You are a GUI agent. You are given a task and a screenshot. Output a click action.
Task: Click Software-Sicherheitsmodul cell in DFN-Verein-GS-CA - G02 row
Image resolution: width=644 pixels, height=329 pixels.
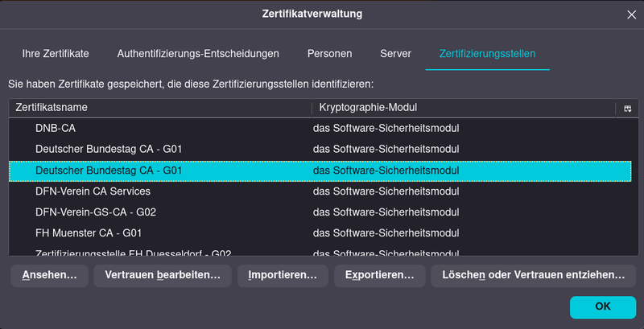click(x=386, y=212)
